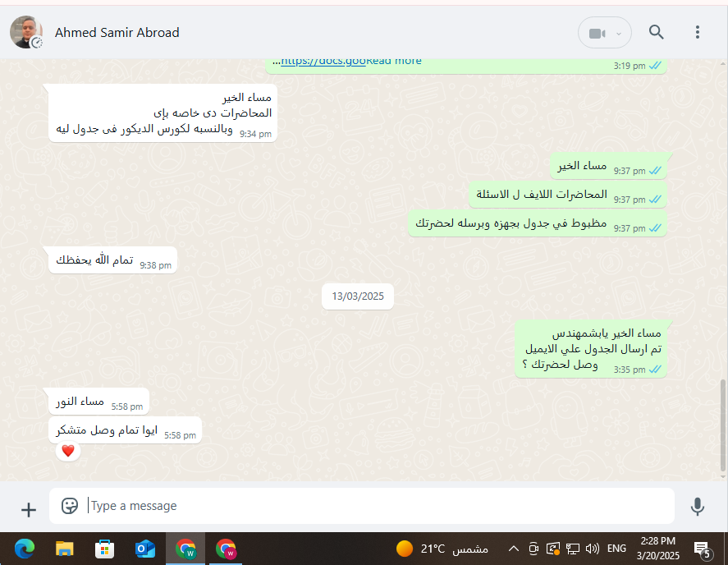Open Microsoft Edge from the taskbar
Screen dimensions: 728x565
pyautogui.click(x=25, y=549)
